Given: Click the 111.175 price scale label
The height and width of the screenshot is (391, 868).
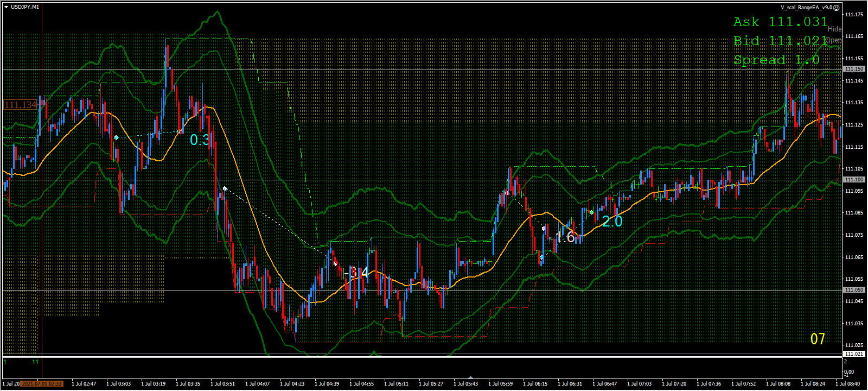Looking at the screenshot, I should tap(854, 15).
